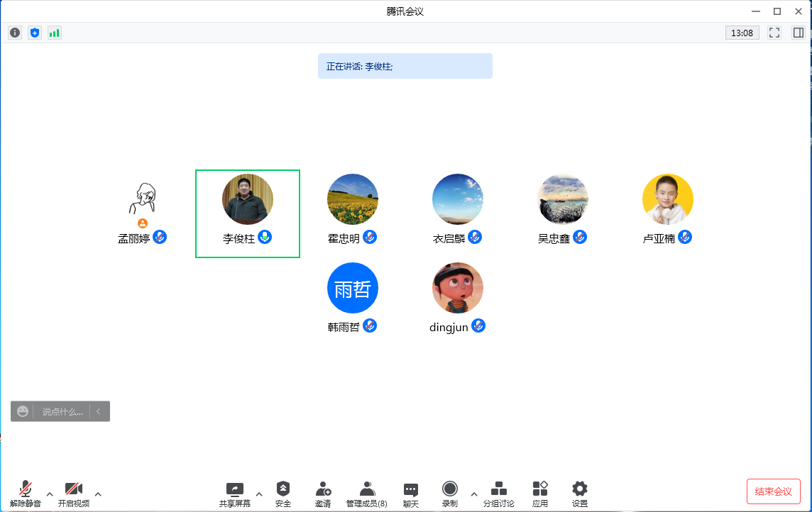The width and height of the screenshot is (812, 512).
Task: Open 管理成员(8) member panel
Action: click(x=367, y=493)
